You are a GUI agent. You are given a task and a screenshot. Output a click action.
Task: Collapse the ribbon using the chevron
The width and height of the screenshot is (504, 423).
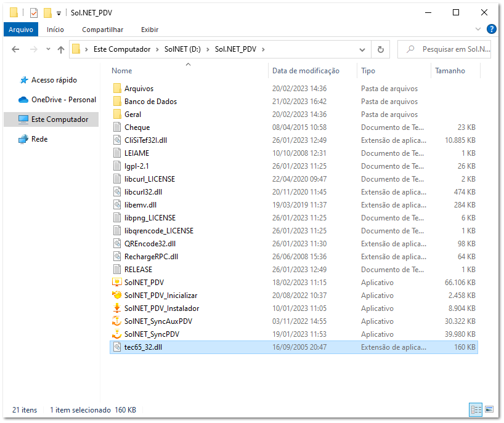click(x=479, y=29)
